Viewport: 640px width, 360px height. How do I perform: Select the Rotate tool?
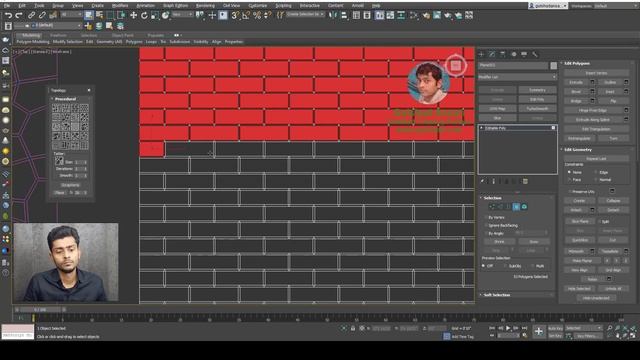(x=144, y=16)
